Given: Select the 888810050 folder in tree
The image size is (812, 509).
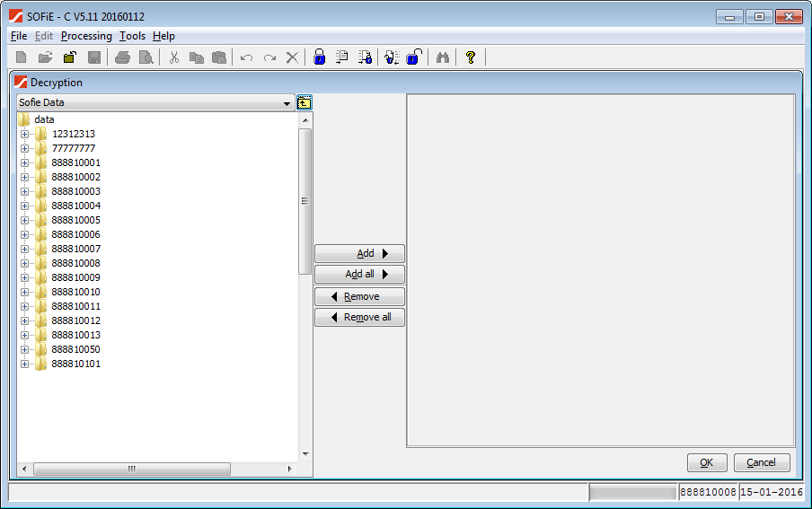Looking at the screenshot, I should (75, 349).
